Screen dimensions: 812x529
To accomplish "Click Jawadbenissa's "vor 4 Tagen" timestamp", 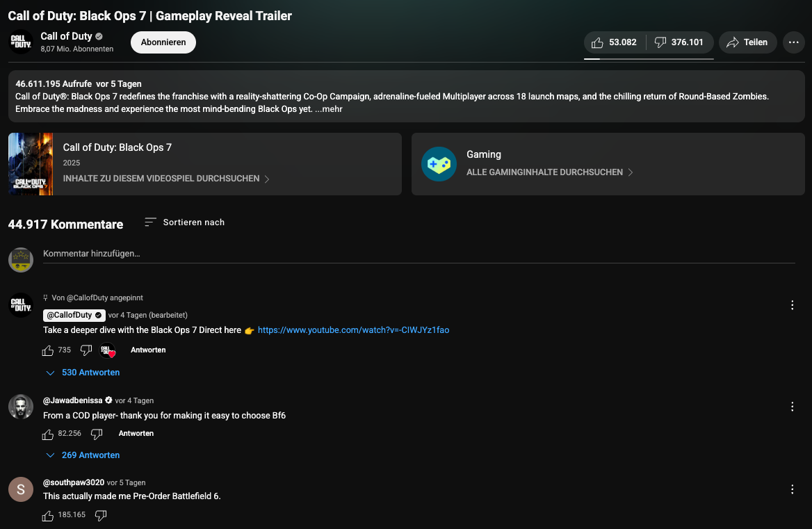I will tap(134, 400).
